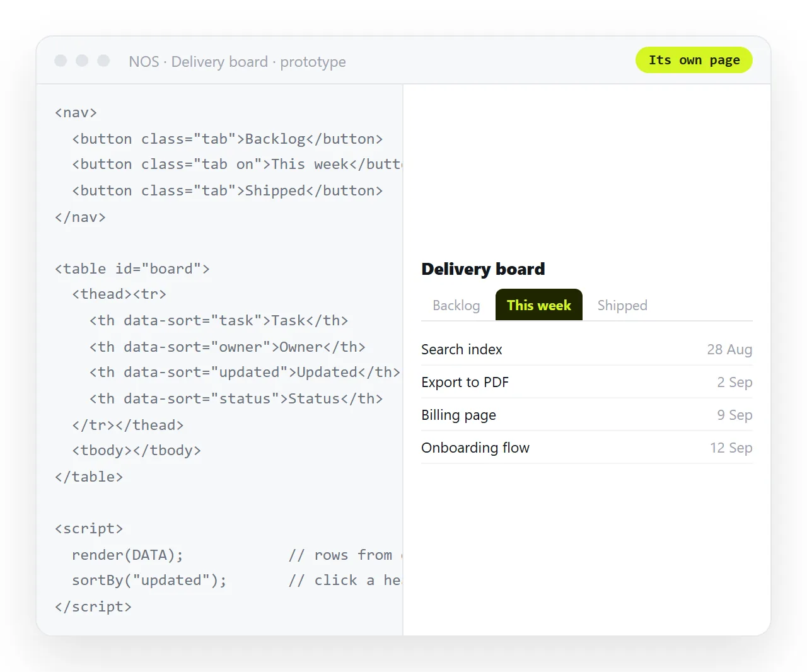Click the <tbody></tbody> code line
Screen dimensions: 807x672
pyautogui.click(x=136, y=451)
